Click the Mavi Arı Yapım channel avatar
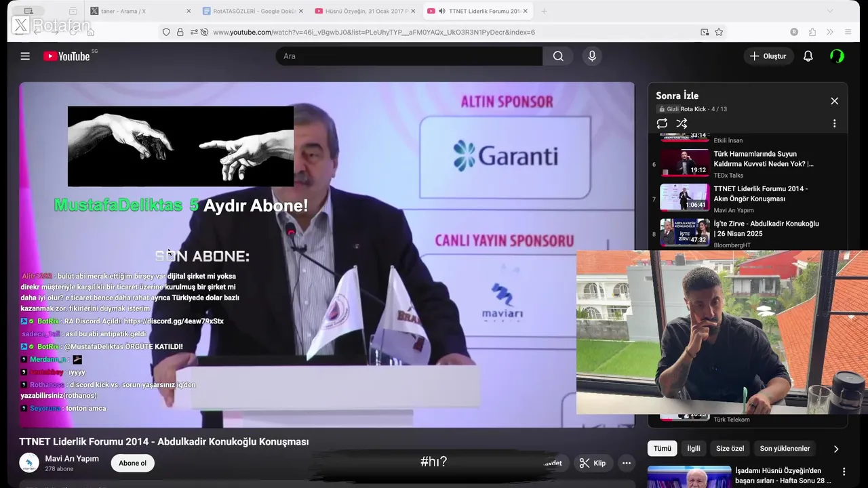868x488 pixels. pyautogui.click(x=29, y=464)
